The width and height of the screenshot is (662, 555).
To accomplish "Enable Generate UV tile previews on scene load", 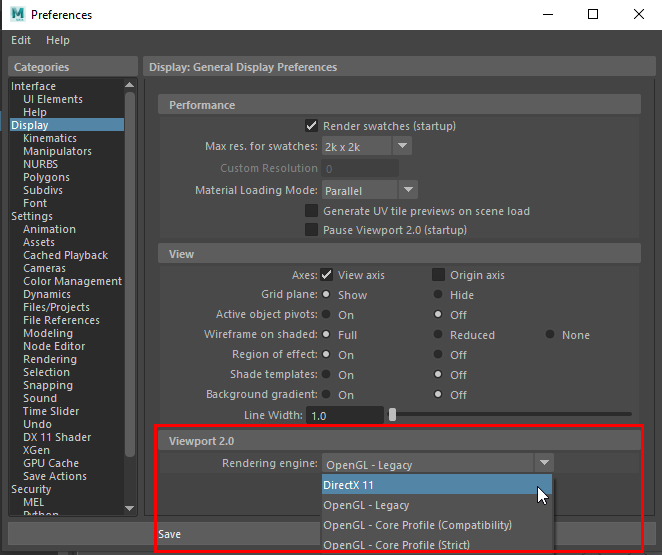I will (x=311, y=211).
